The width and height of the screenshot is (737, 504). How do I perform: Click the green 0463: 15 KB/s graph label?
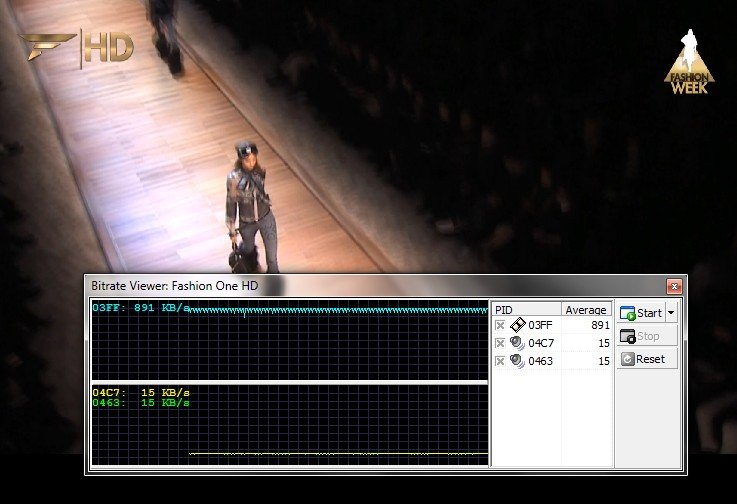[x=141, y=403]
